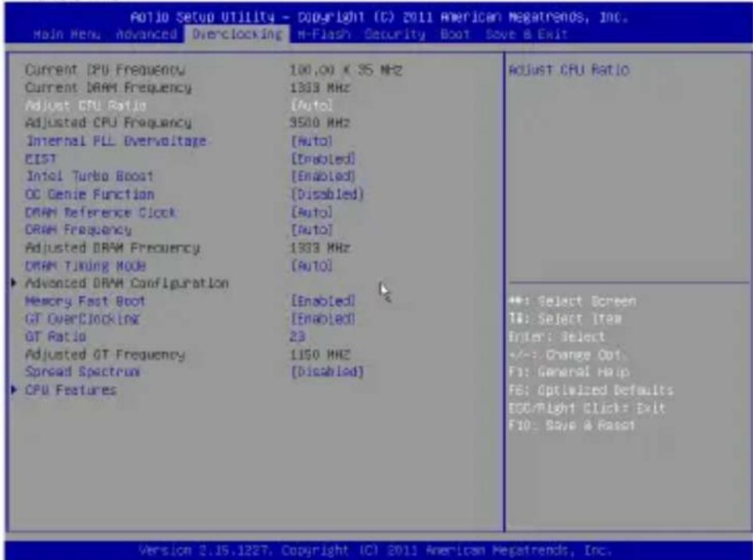The image size is (753, 560).
Task: Click the 3500 MHz value
Action: (x=319, y=123)
